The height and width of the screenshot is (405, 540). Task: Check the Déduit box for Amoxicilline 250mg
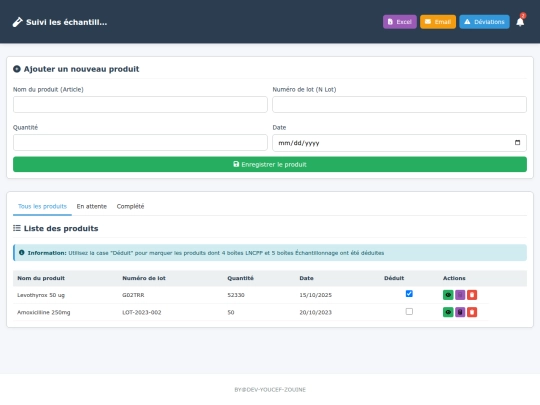[x=409, y=311]
